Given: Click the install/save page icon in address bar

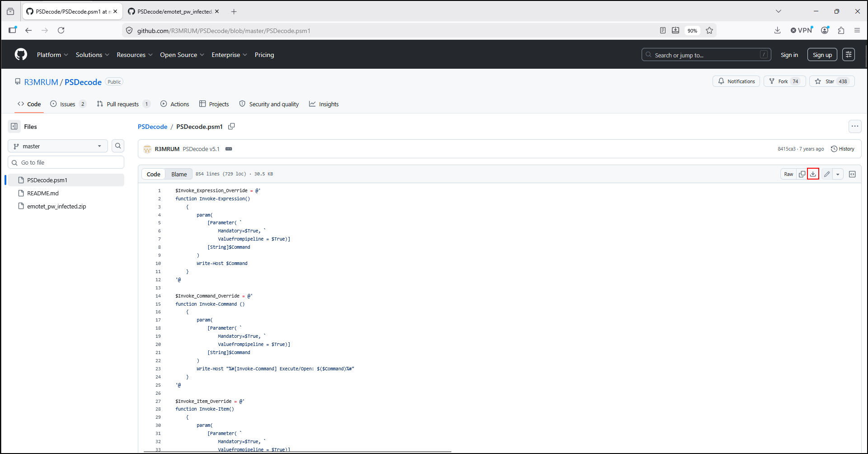Looking at the screenshot, I should [x=676, y=30].
